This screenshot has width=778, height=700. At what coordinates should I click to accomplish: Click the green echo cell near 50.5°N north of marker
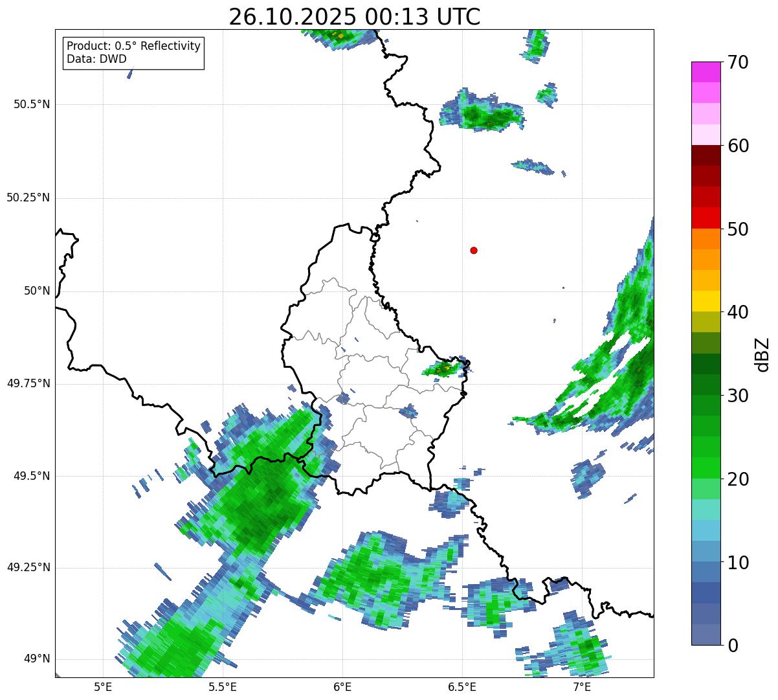click(482, 115)
